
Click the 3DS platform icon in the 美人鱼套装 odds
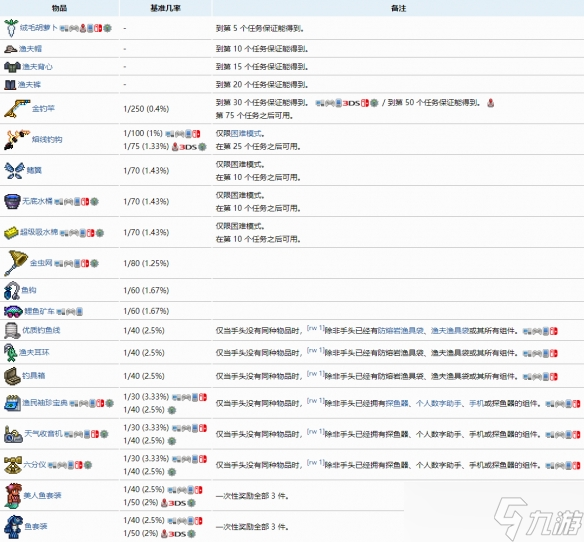177,503
